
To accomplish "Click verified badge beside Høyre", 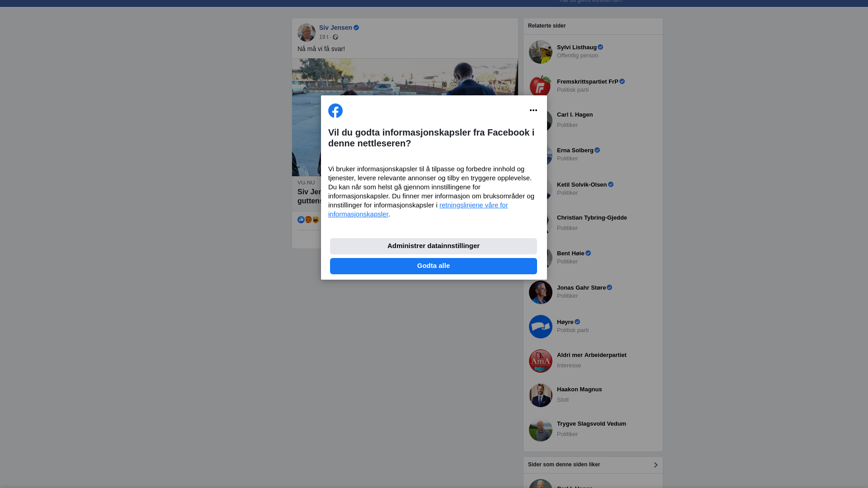I will (577, 322).
